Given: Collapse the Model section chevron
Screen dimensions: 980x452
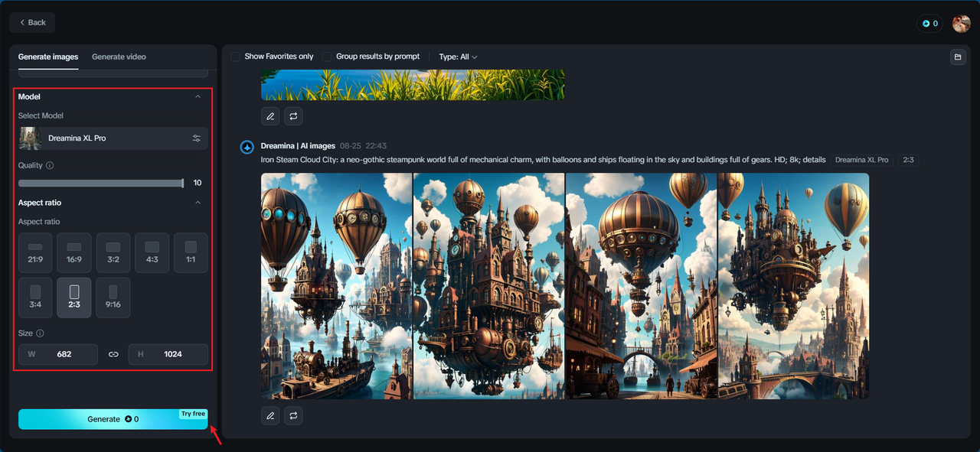Looking at the screenshot, I should tap(198, 96).
